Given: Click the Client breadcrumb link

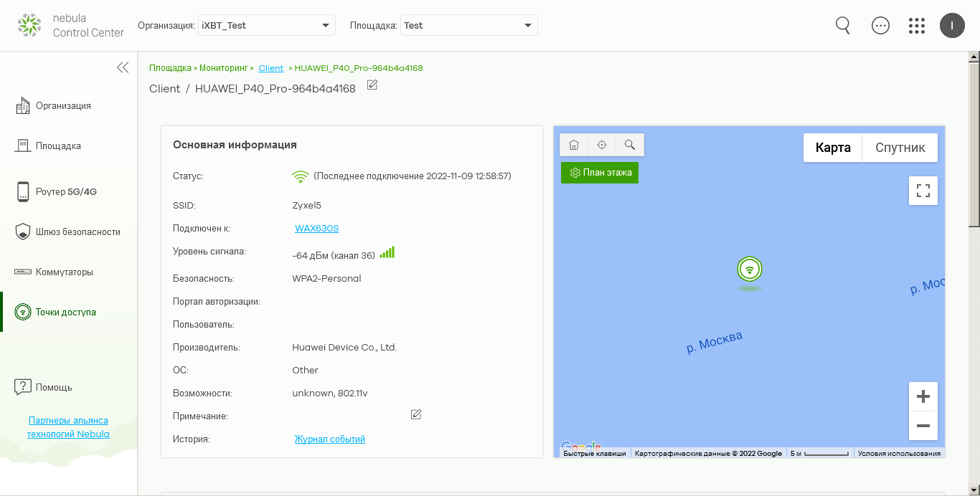Looking at the screenshot, I should pos(271,68).
